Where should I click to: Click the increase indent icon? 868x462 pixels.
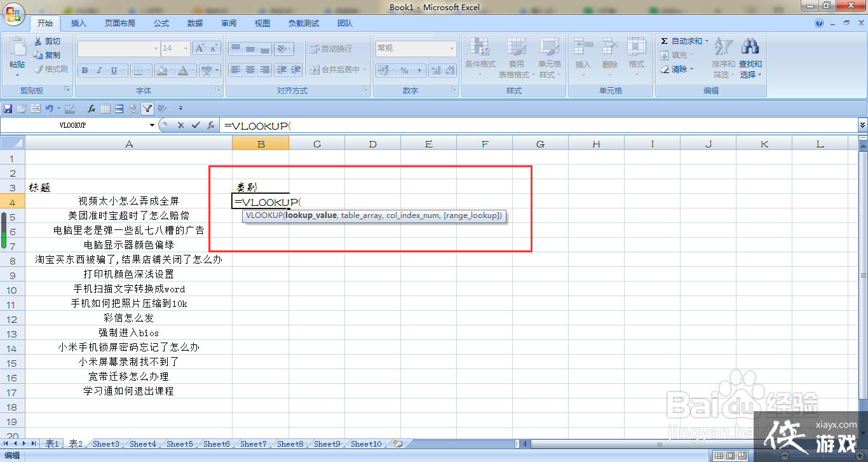click(x=296, y=70)
